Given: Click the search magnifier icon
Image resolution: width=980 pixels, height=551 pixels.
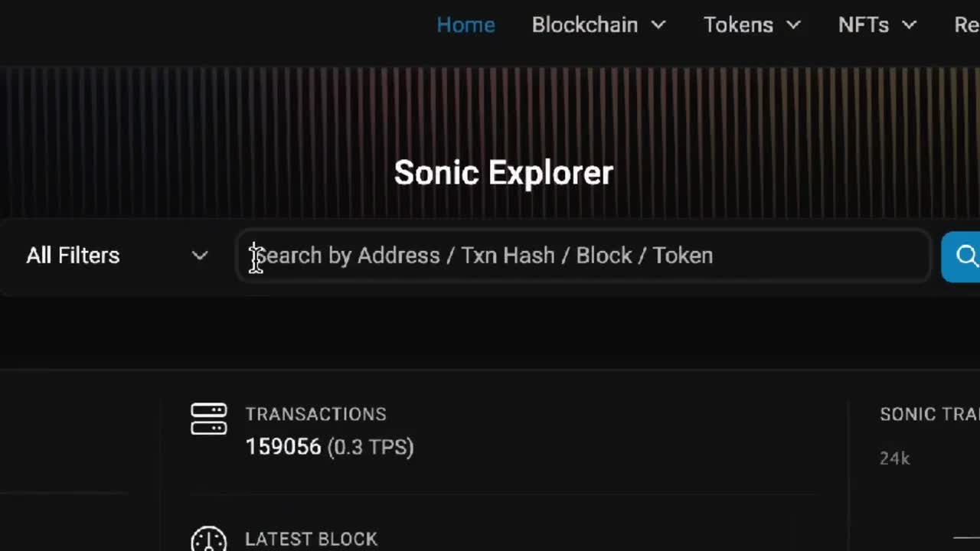Looking at the screenshot, I should [x=966, y=256].
